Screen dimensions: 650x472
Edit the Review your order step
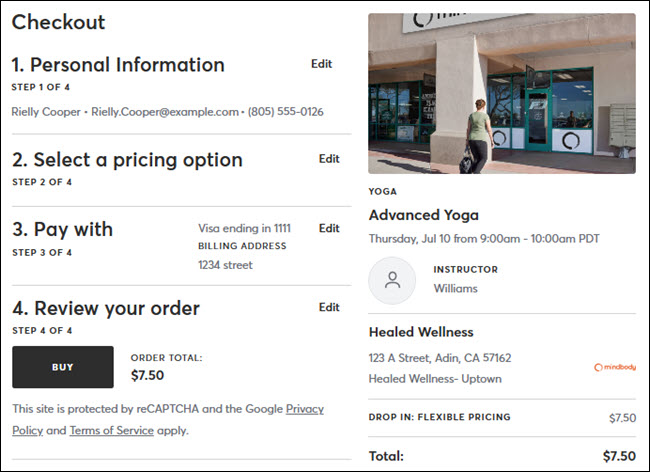click(329, 307)
